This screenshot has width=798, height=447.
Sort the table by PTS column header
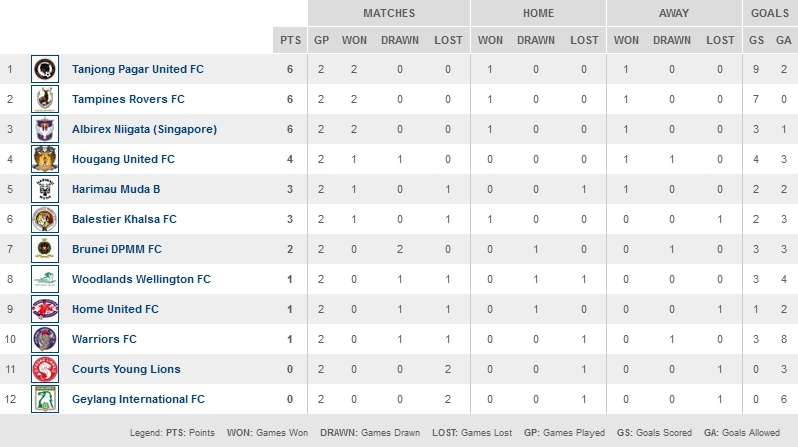[x=291, y=40]
